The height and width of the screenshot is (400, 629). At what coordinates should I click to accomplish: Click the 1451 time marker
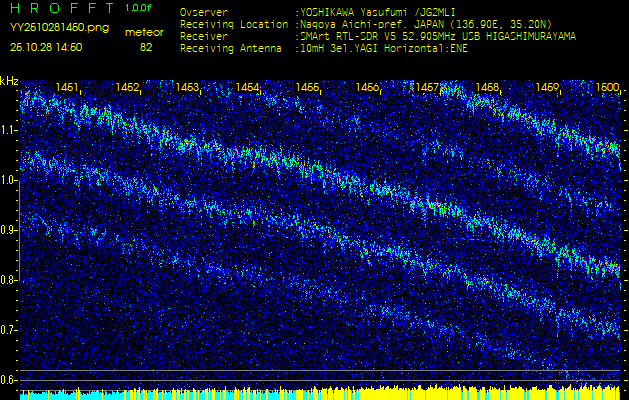pyautogui.click(x=68, y=88)
